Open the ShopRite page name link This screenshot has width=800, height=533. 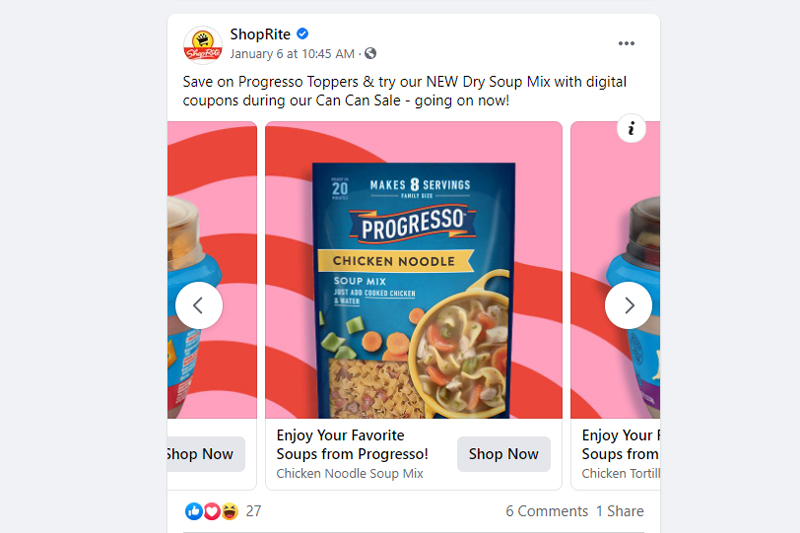pos(260,34)
